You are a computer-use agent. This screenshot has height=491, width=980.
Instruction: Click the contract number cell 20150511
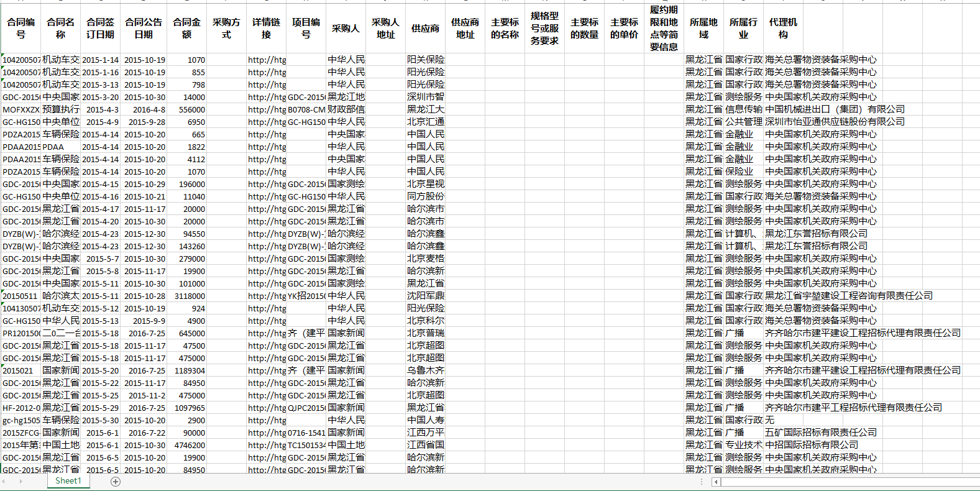21,296
